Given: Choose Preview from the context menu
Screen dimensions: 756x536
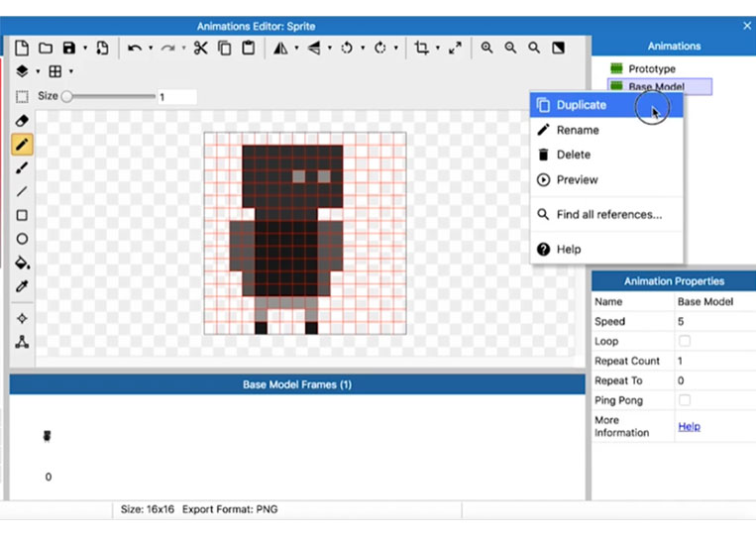Looking at the screenshot, I should [606, 179].
